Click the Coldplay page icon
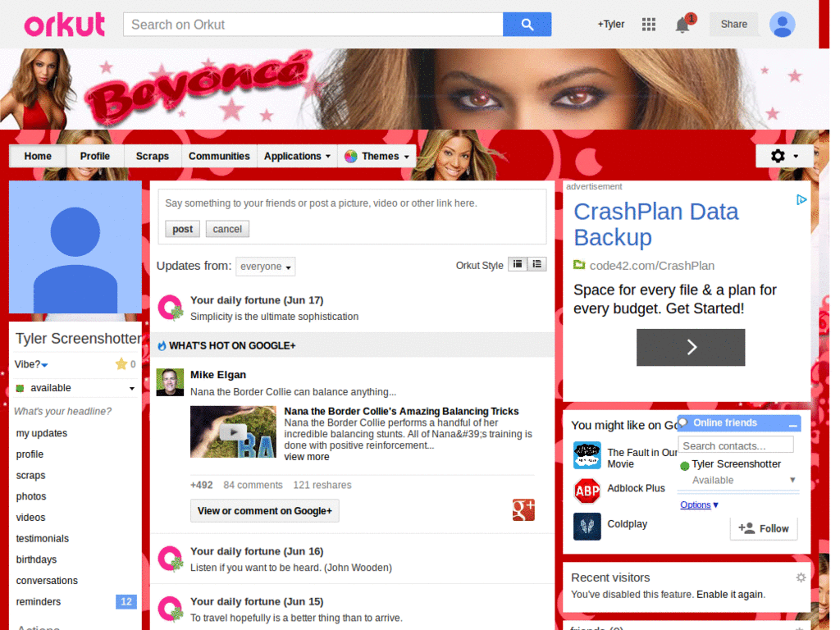Viewport: 840px width, 630px height. click(587, 526)
